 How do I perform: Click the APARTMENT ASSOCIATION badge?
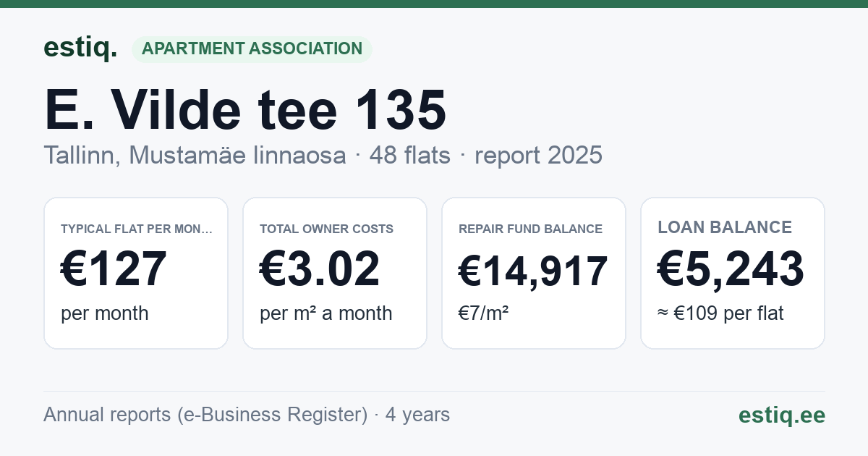(252, 49)
